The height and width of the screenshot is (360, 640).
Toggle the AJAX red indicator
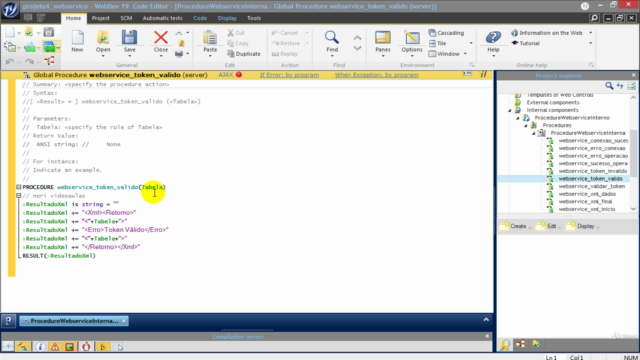pos(239,75)
